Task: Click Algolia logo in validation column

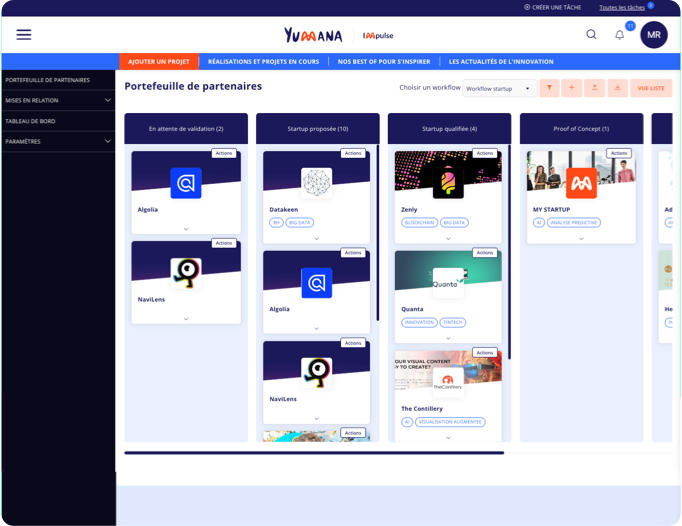Action: tap(186, 183)
